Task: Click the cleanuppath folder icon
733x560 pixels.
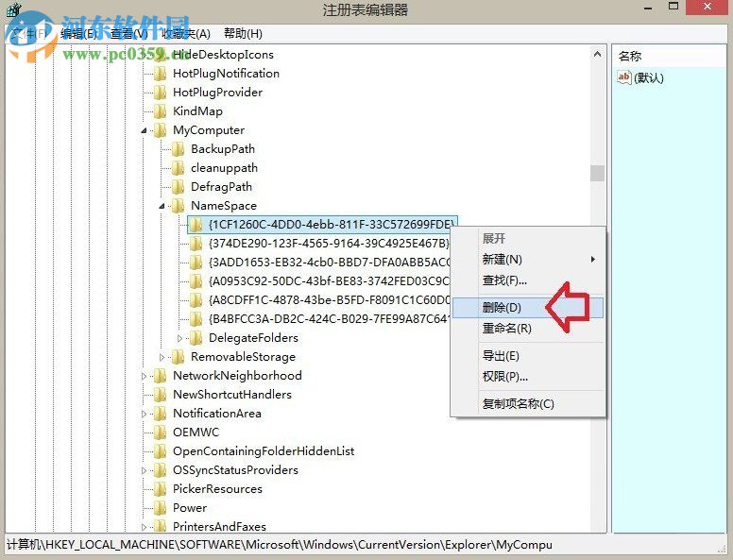Action: click(x=178, y=168)
